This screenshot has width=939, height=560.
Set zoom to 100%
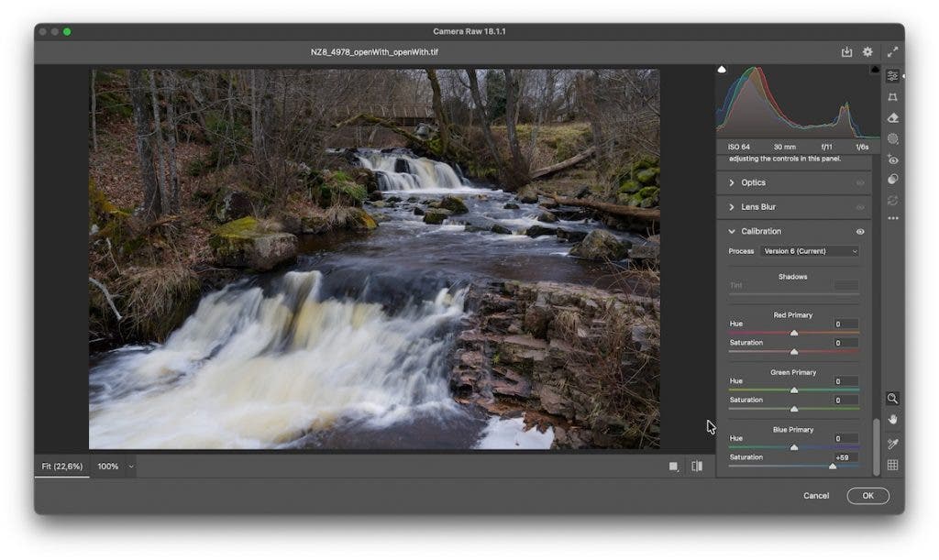click(x=108, y=467)
